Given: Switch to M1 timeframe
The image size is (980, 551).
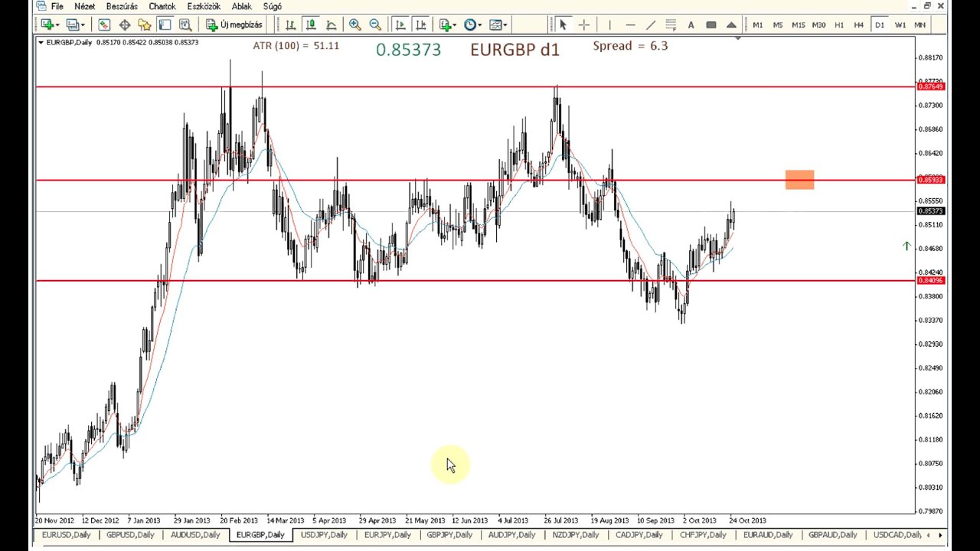Looking at the screenshot, I should [x=757, y=25].
